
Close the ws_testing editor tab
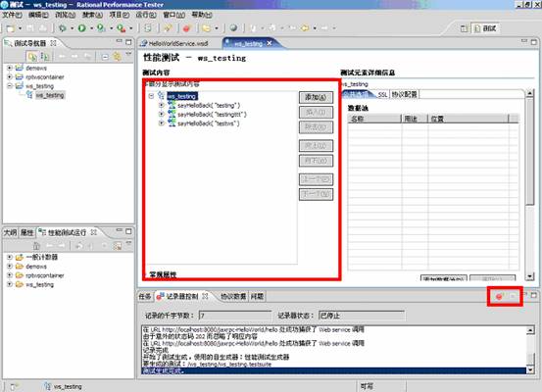[270, 43]
